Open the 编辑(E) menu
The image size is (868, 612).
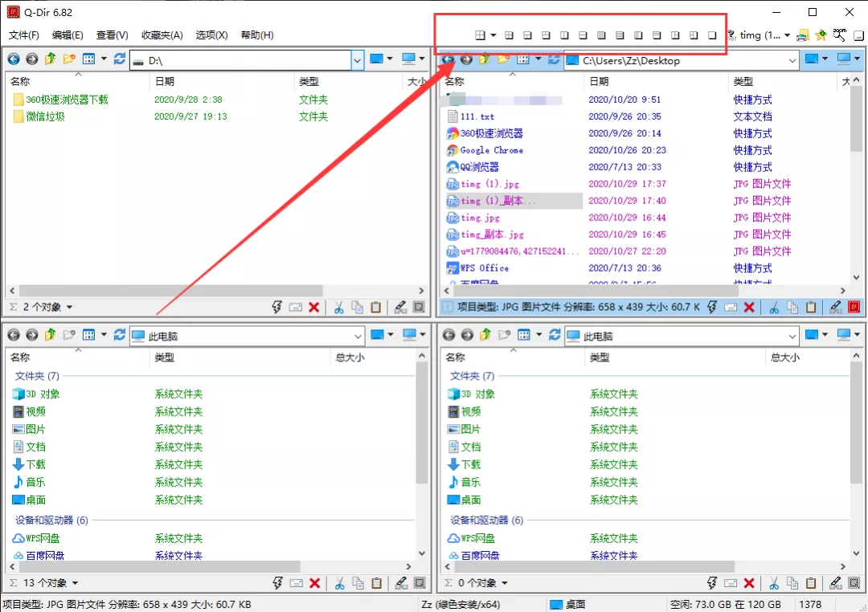(x=68, y=35)
